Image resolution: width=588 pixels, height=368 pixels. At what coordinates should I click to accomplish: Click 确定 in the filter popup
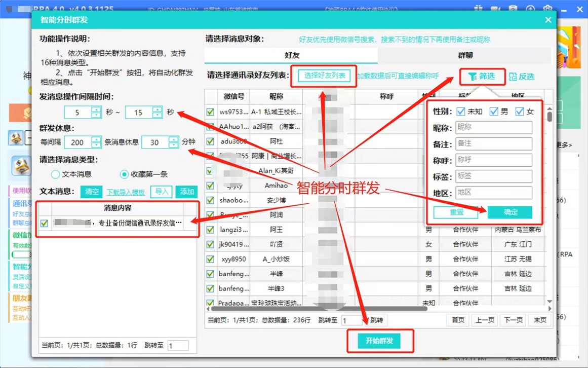click(x=510, y=212)
